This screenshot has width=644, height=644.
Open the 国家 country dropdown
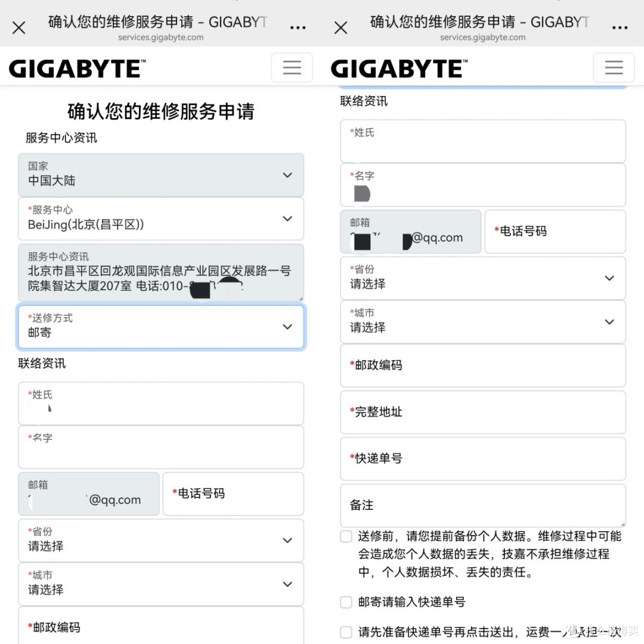(x=161, y=175)
